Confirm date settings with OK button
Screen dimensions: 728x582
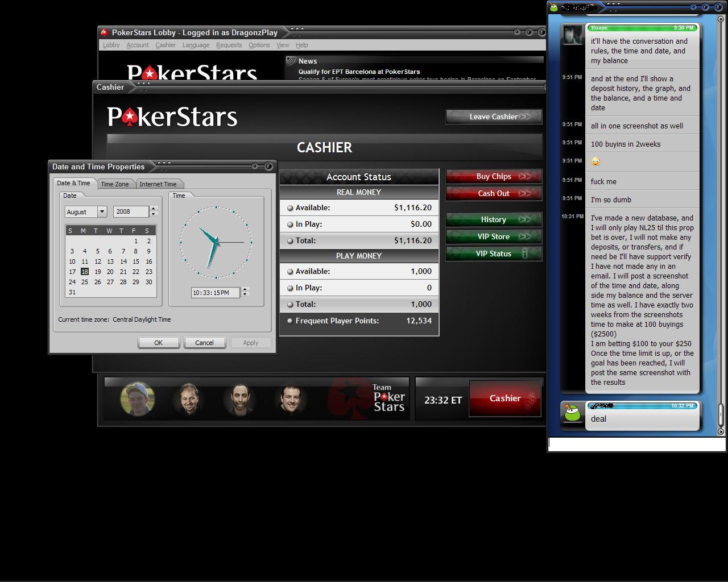click(159, 343)
